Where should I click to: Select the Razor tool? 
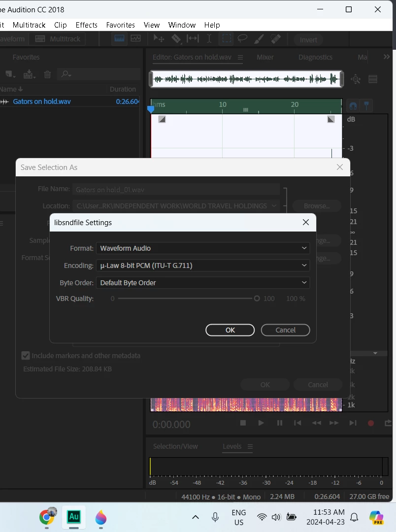pos(176,39)
